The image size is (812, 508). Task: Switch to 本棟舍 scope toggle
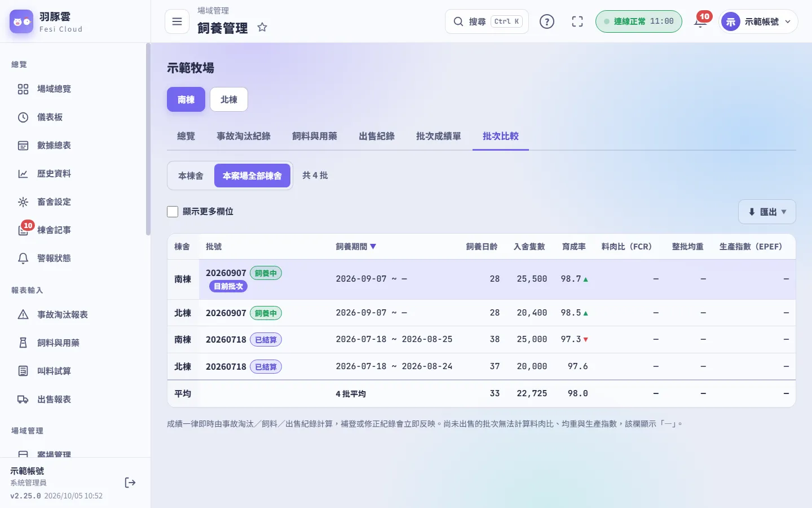pyautogui.click(x=191, y=176)
